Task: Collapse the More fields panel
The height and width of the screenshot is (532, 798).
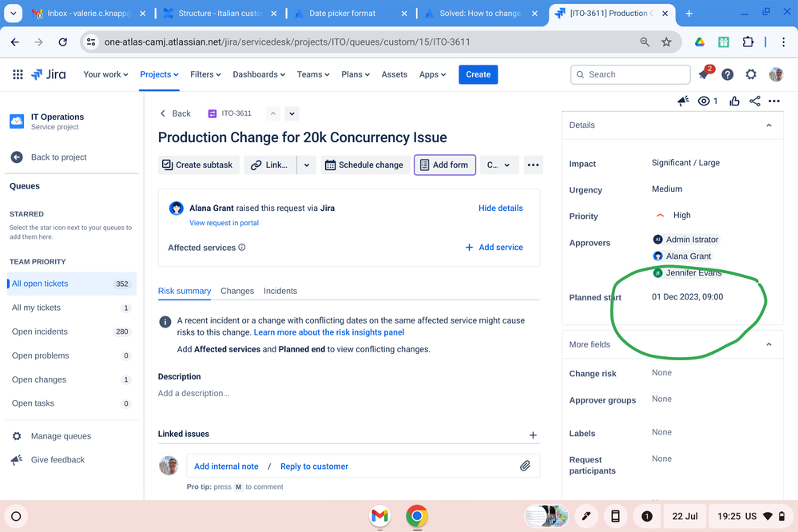Action: pos(769,344)
